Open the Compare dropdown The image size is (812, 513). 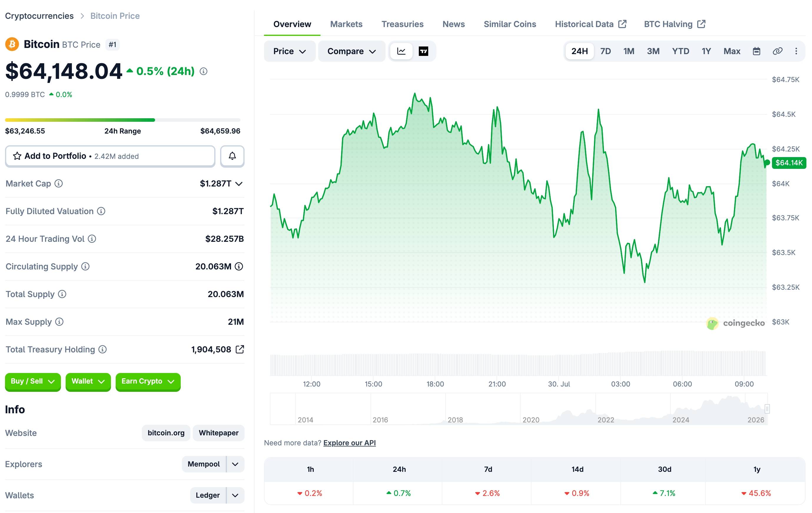tap(351, 51)
